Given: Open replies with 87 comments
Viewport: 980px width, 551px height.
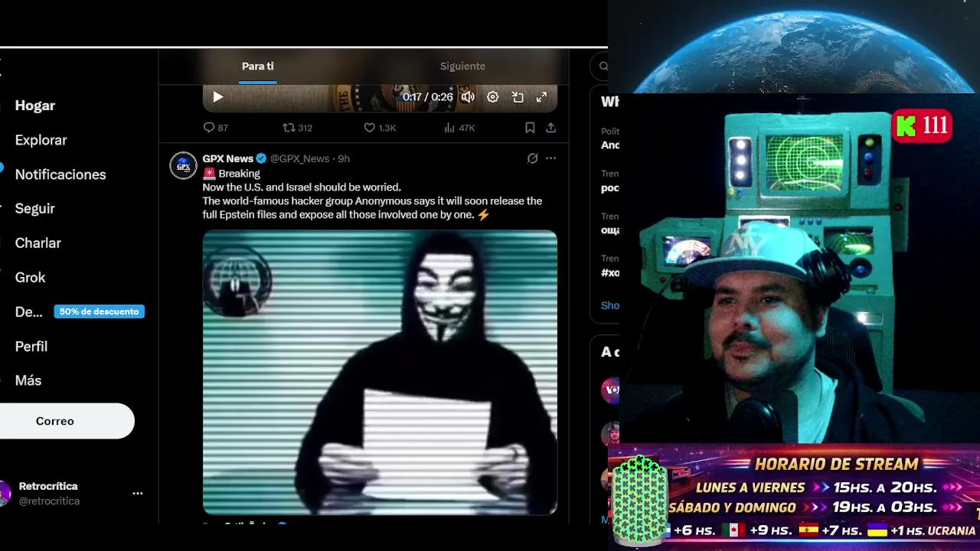Looking at the screenshot, I should click(215, 128).
